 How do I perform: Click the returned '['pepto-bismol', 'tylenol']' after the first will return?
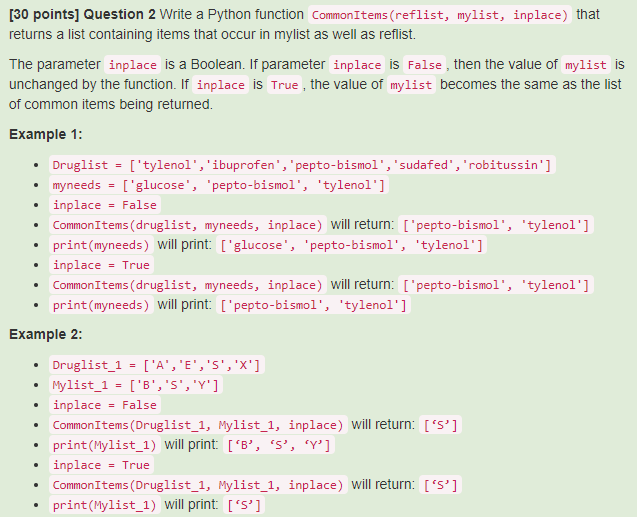pyautogui.click(x=496, y=225)
